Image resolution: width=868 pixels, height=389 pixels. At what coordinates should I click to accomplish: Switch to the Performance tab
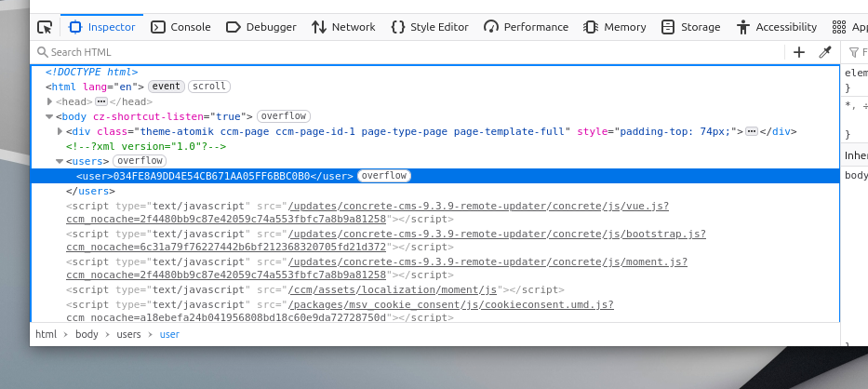[x=526, y=27]
